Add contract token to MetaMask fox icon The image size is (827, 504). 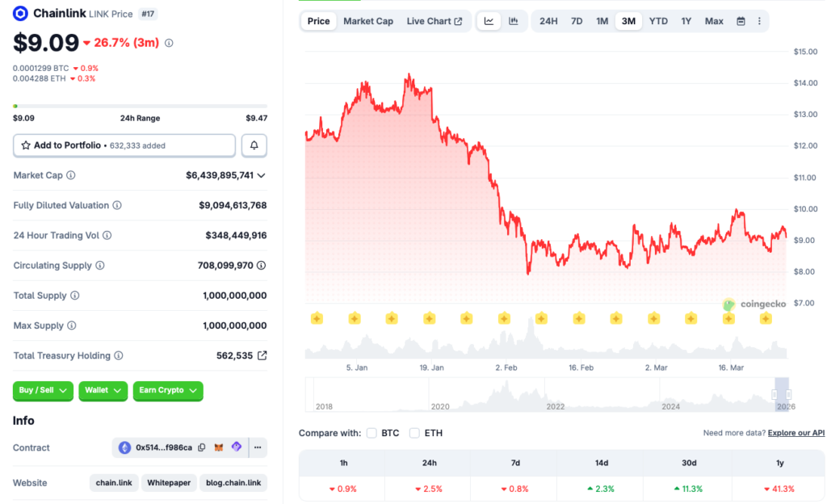coord(219,447)
